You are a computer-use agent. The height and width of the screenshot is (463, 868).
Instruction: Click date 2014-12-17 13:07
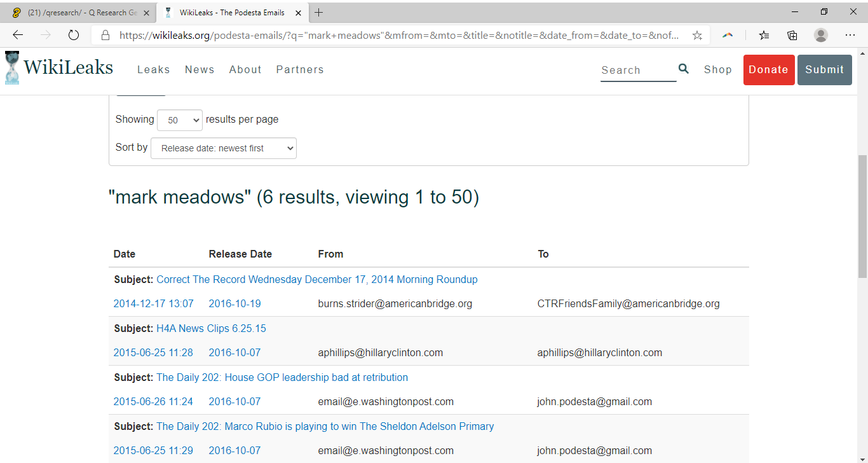pos(153,304)
